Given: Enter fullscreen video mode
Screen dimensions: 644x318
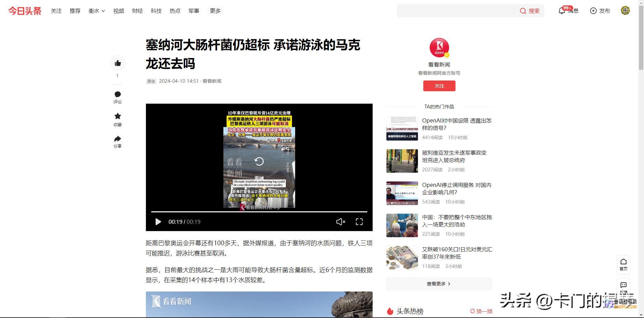Looking at the screenshot, I should coord(359,222).
